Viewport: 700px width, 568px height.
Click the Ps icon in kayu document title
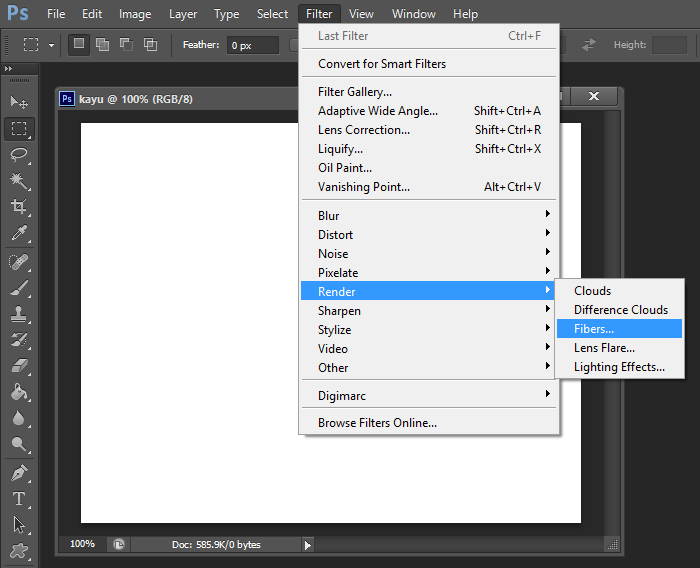pos(67,99)
